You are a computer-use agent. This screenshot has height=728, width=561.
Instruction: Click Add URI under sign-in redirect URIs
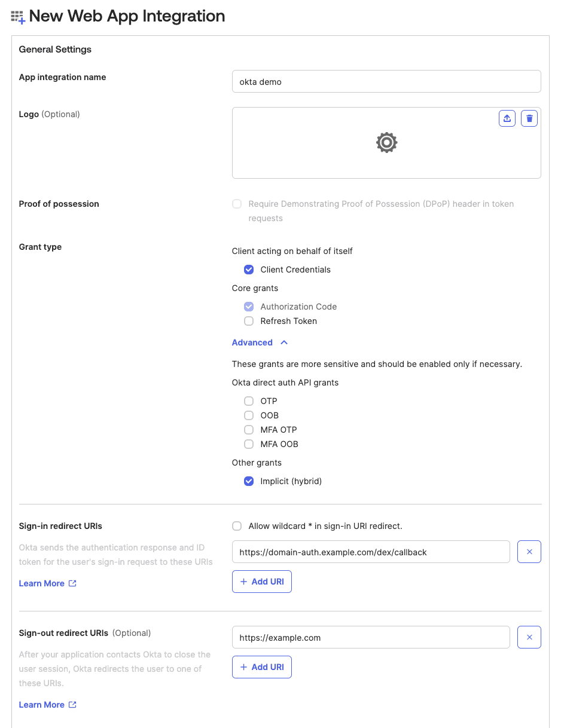[x=261, y=581]
